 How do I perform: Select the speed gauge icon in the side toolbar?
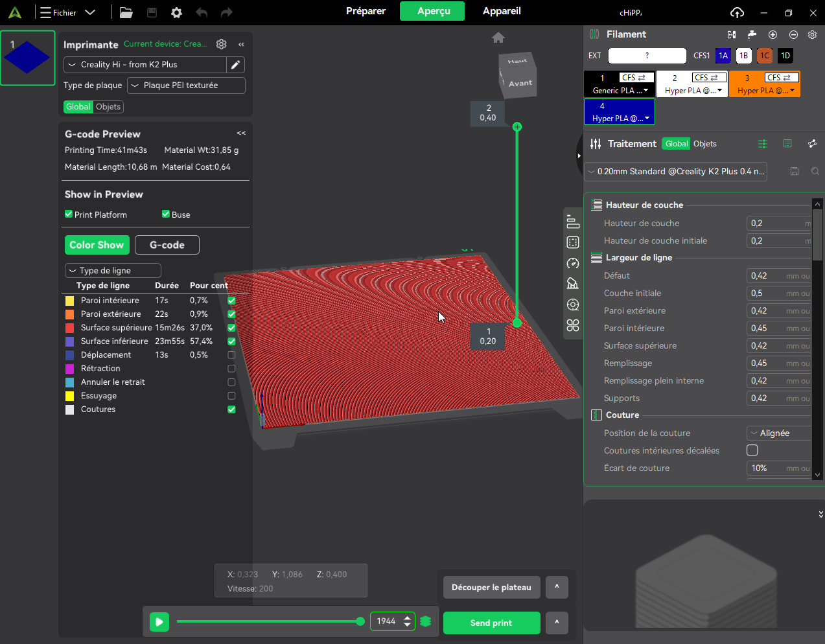click(x=573, y=263)
